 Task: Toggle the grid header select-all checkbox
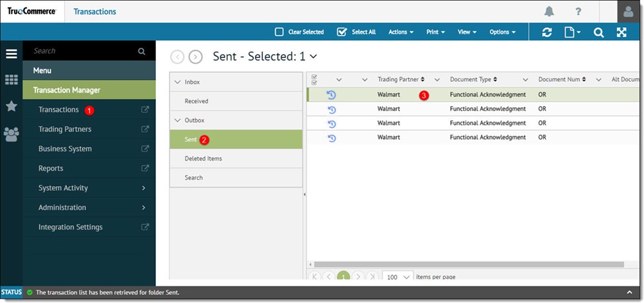click(314, 79)
